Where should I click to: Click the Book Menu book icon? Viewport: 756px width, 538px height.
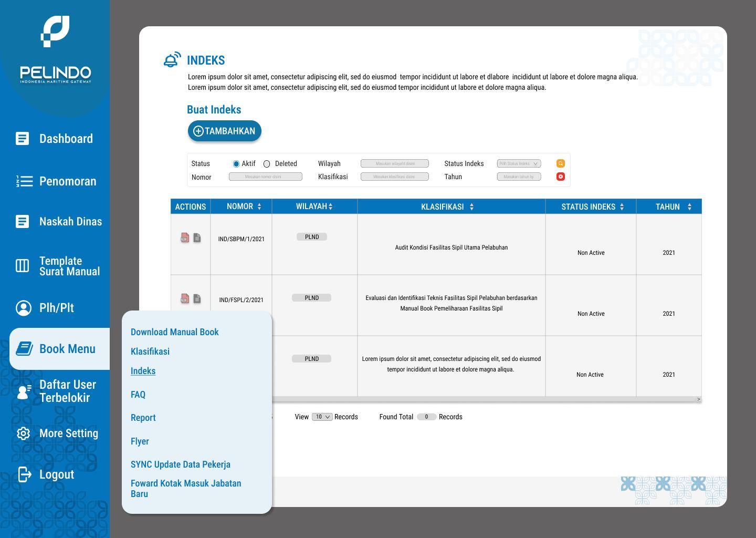pos(24,348)
